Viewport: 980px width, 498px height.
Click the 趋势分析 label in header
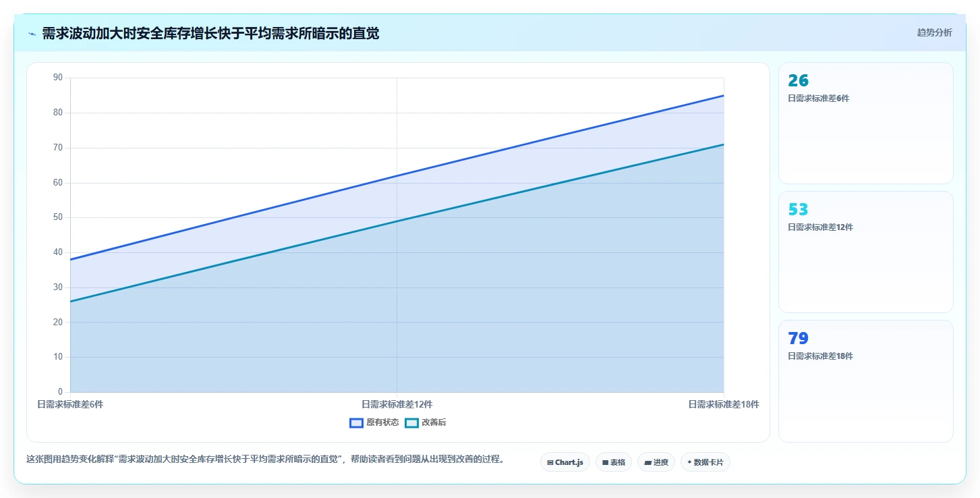934,32
